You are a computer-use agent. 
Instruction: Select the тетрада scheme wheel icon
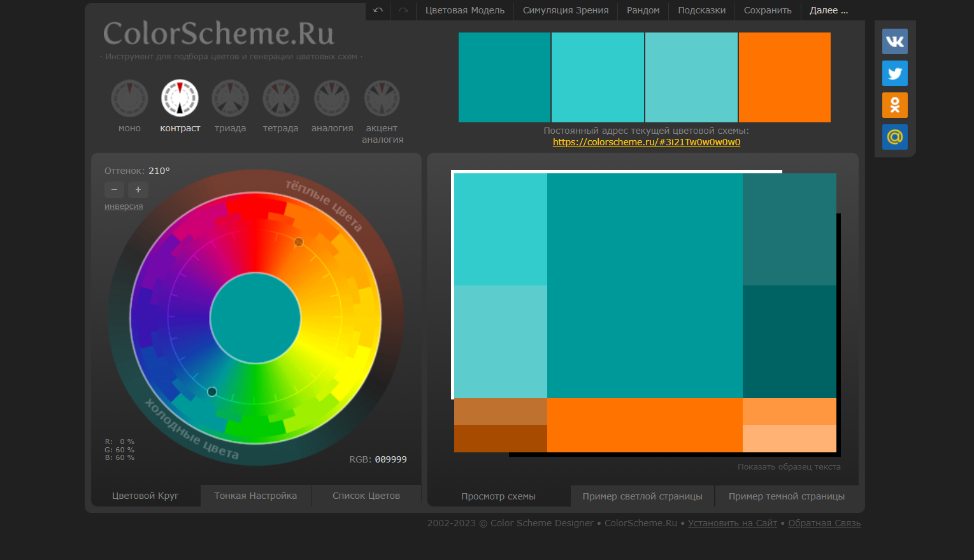click(x=281, y=98)
